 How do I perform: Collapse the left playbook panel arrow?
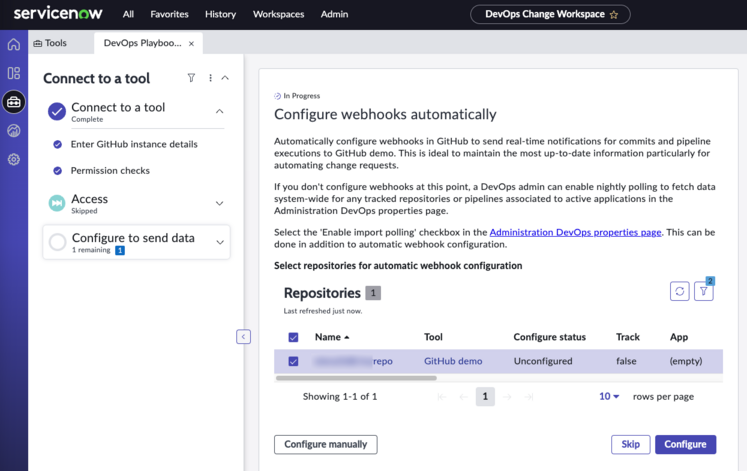[x=243, y=337]
